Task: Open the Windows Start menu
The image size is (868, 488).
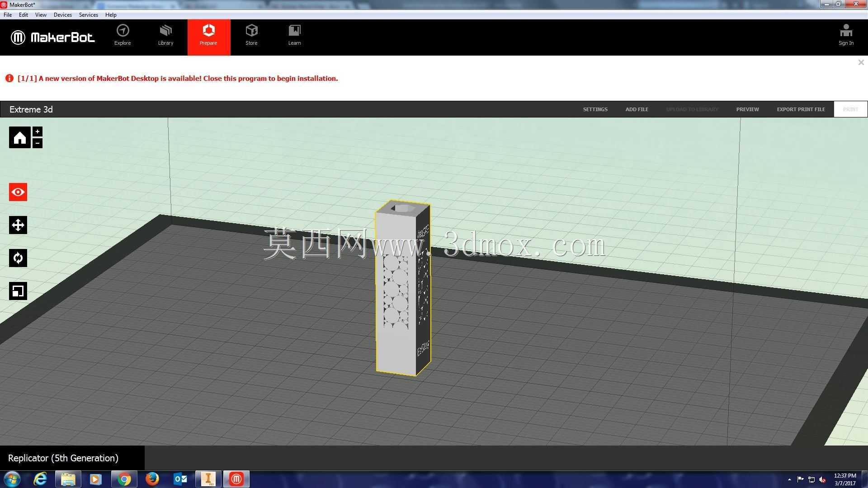Action: (x=12, y=479)
